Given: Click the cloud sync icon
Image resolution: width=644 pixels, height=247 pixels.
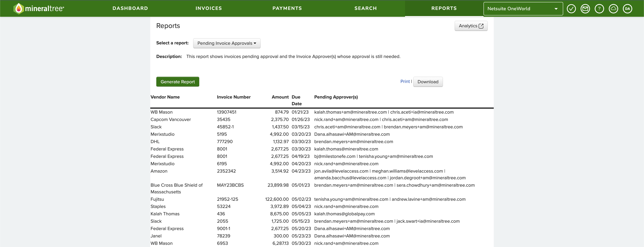Looking at the screenshot, I should pyautogui.click(x=613, y=9).
